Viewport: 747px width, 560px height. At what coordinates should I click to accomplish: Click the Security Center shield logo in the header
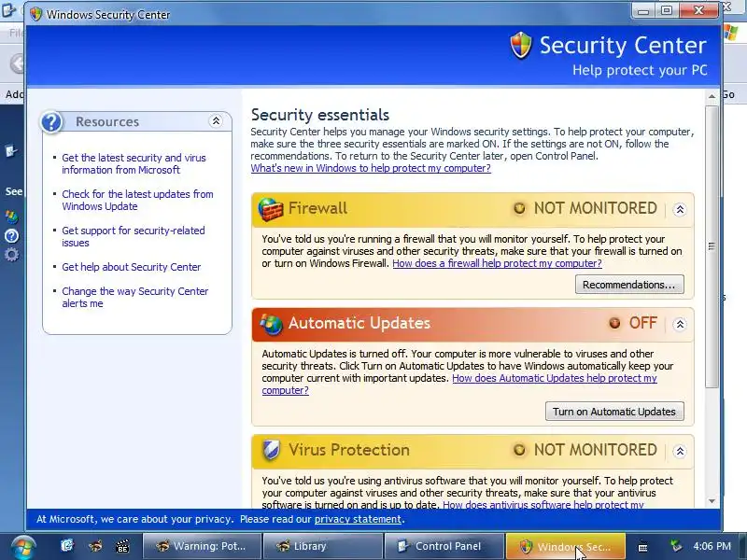click(x=520, y=46)
